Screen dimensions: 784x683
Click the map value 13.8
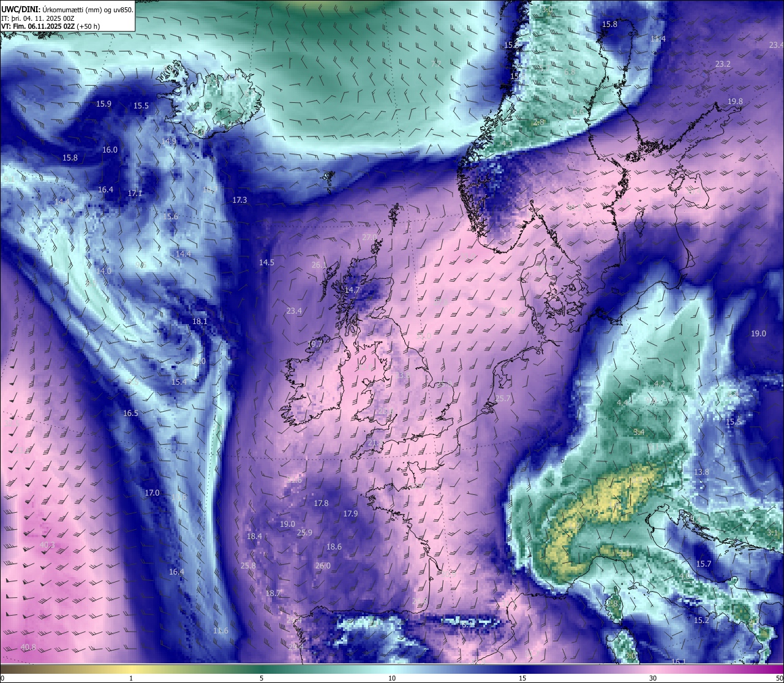701,472
